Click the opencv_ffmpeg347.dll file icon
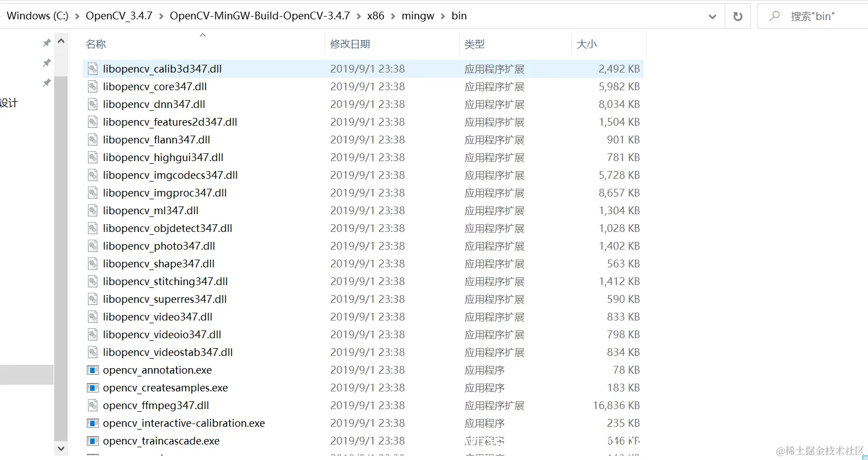868x460 pixels. click(x=93, y=405)
